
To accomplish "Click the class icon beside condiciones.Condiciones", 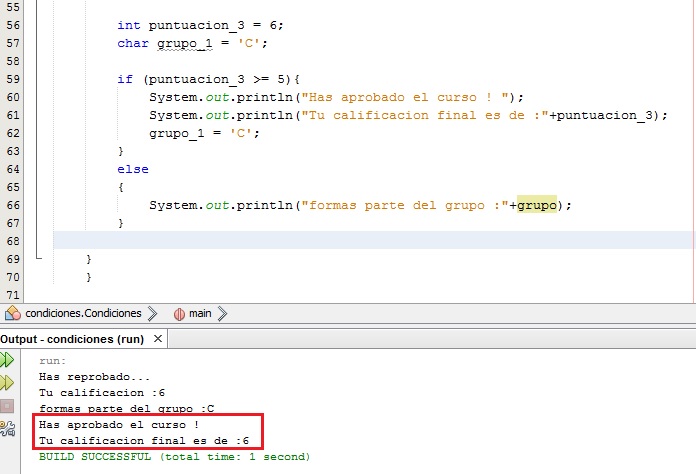I will [x=12, y=313].
